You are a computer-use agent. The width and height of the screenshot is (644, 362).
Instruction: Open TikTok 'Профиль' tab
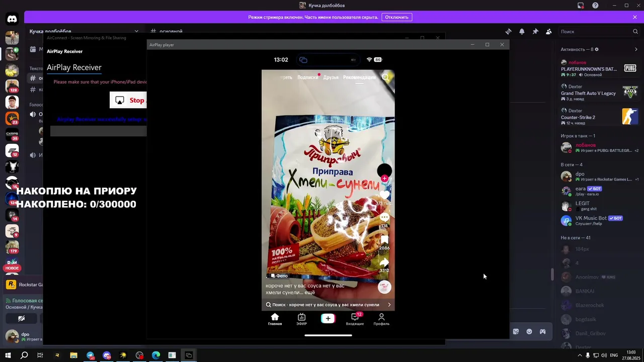tap(381, 319)
